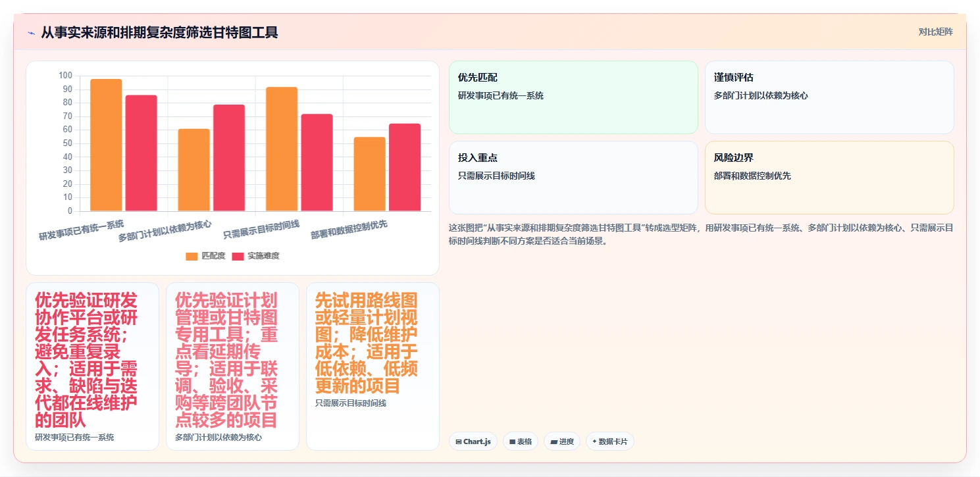Click the description paragraph starting with 这张图把

click(701, 234)
